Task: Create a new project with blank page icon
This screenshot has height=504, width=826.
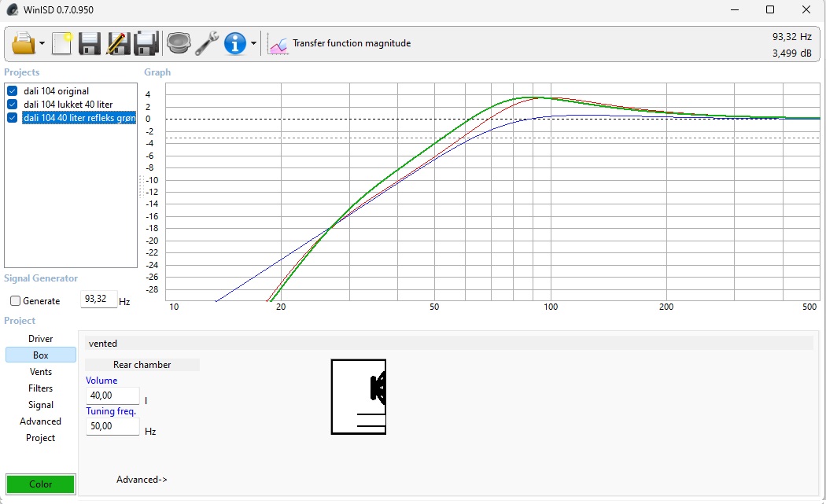Action: tap(62, 43)
